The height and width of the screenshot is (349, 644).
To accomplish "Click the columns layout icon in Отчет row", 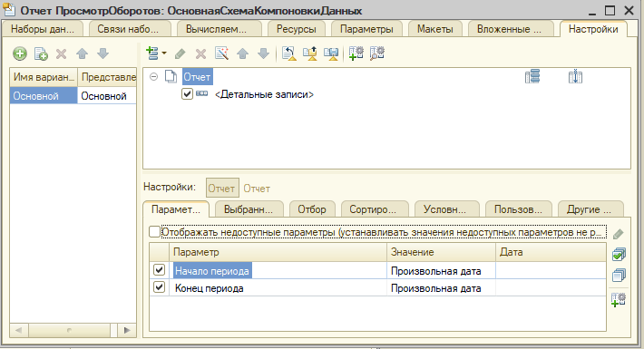I will pos(575,77).
